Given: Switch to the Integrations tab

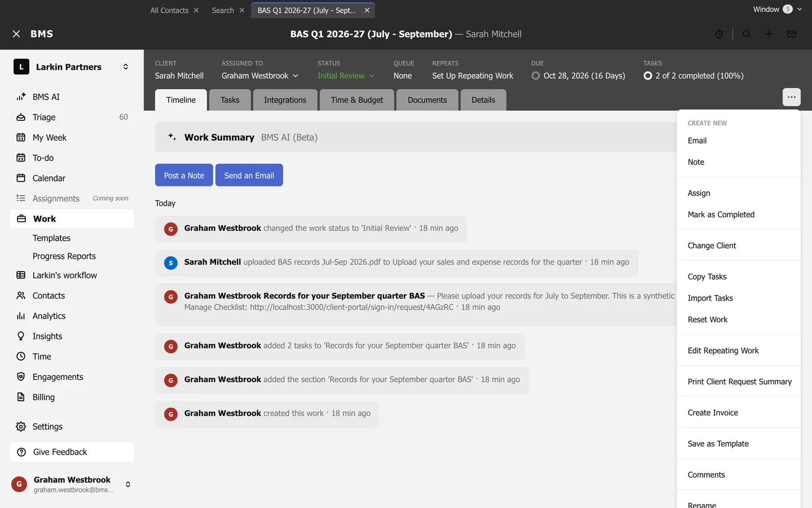Looking at the screenshot, I should coord(285,100).
